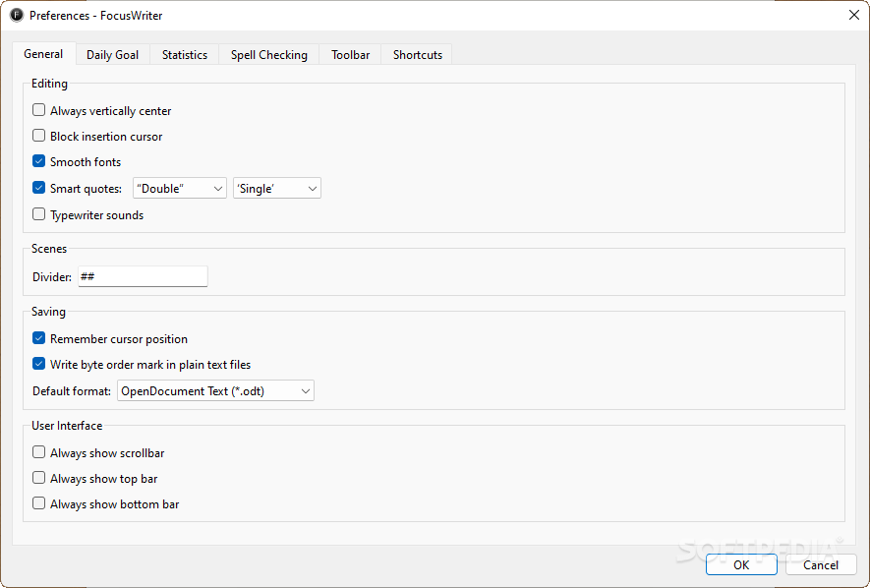870x588 pixels.
Task: Turn on Always show top bar
Action: [38, 478]
